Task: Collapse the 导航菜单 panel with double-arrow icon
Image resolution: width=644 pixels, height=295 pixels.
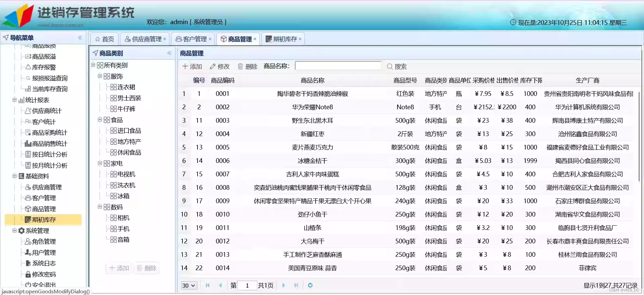Action: pos(80,38)
